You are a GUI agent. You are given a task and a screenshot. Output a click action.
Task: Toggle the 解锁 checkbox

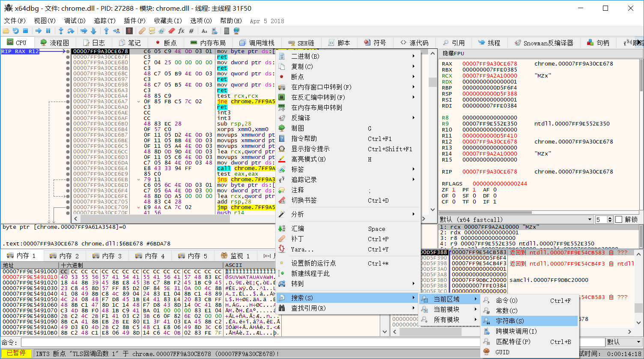[619, 219]
